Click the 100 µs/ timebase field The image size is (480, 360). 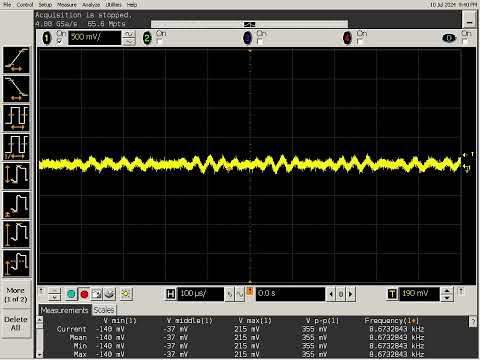[200, 294]
